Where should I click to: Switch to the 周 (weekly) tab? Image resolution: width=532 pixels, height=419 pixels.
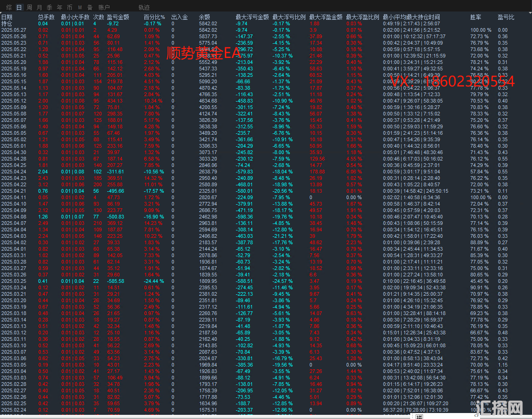(x=29, y=7)
